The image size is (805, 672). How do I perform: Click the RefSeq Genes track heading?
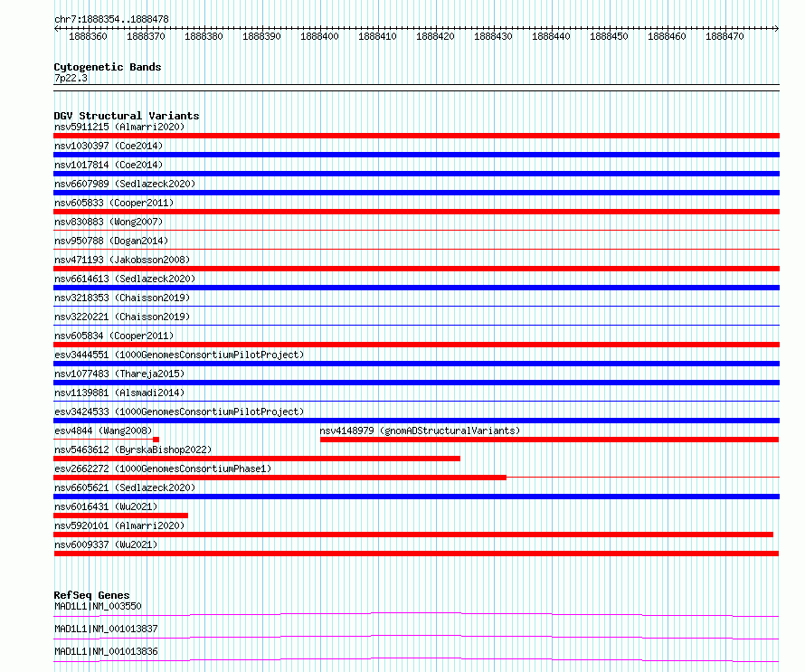tap(91, 595)
